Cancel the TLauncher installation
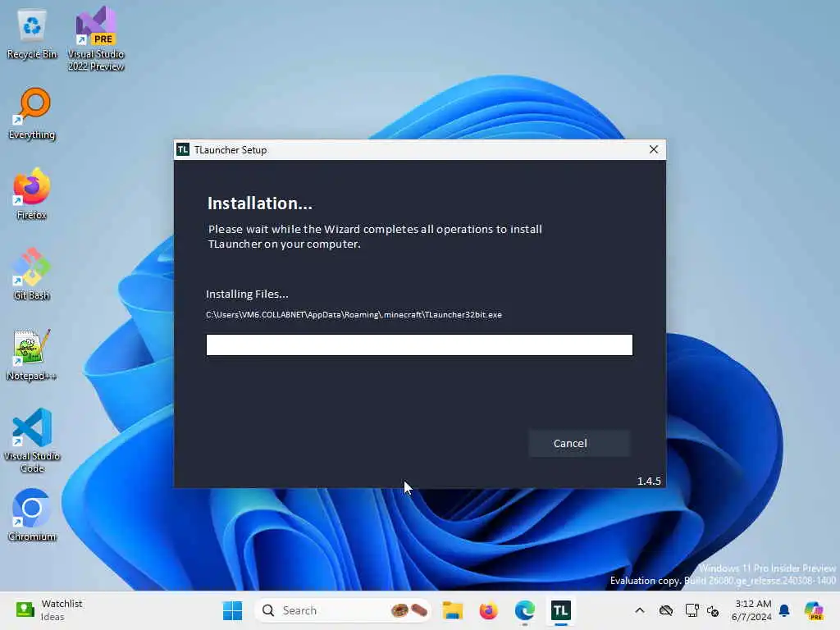The width and height of the screenshot is (840, 630). [579, 443]
